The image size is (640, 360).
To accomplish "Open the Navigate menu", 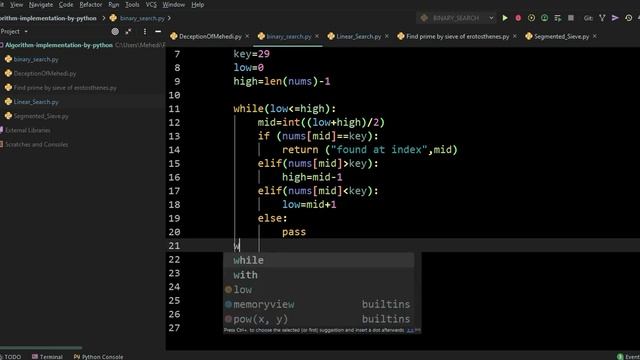I will (x=40, y=5).
